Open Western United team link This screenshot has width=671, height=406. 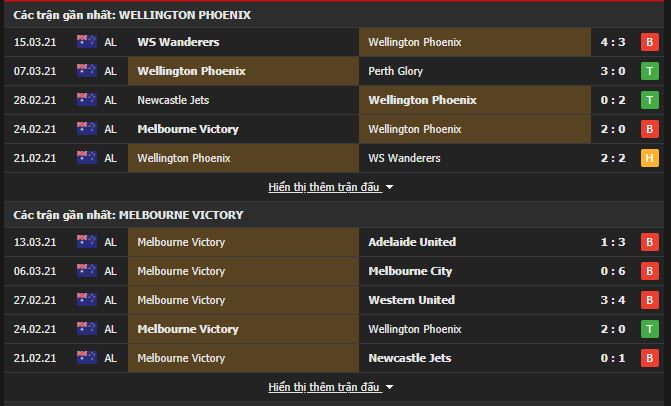click(x=412, y=300)
